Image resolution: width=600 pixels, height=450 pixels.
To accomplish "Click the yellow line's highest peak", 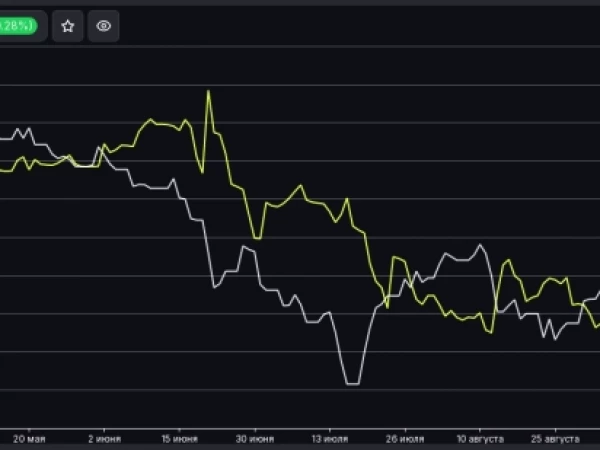I will (x=208, y=91).
